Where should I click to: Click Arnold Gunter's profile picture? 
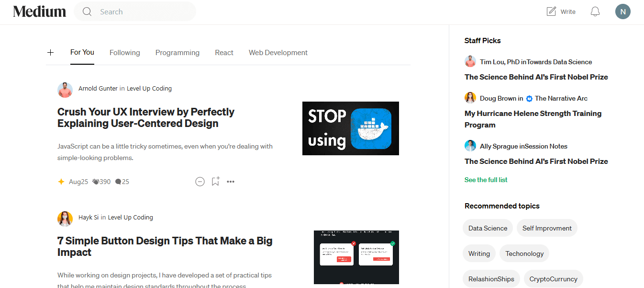(65, 90)
